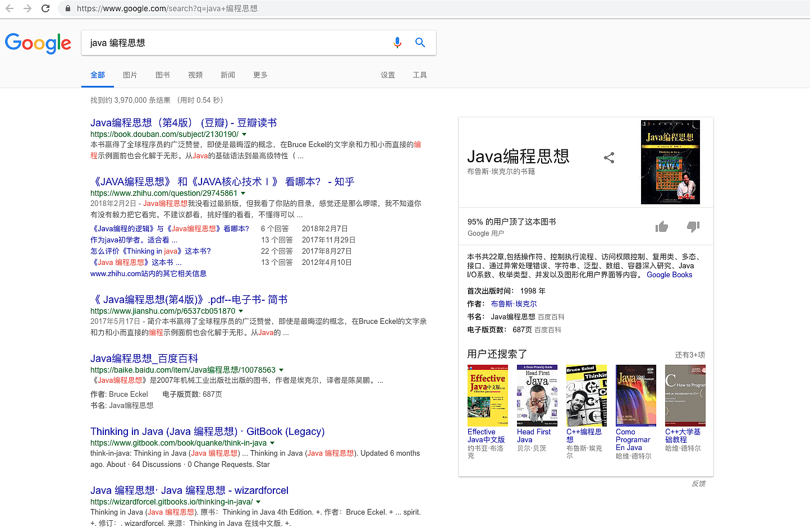This screenshot has width=810, height=532.
Task: Click the blue search magnifier icon
Action: 420,43
